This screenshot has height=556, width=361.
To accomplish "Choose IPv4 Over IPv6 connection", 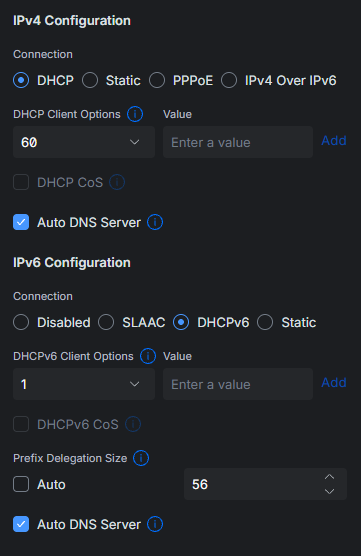I will (229, 80).
